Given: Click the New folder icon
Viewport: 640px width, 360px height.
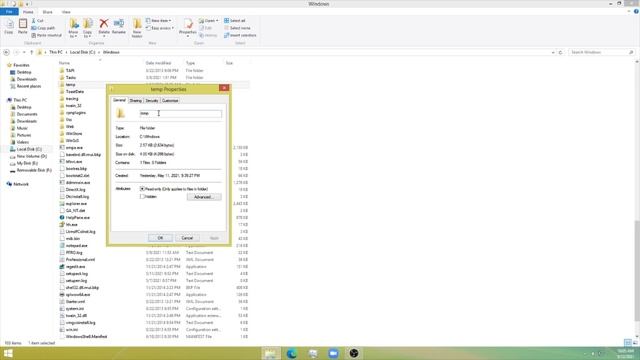Looking at the screenshot, I should [x=137, y=28].
